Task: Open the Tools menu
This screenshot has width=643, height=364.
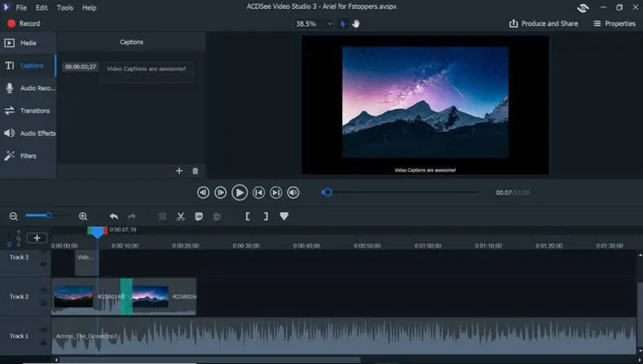Action: 65,7
